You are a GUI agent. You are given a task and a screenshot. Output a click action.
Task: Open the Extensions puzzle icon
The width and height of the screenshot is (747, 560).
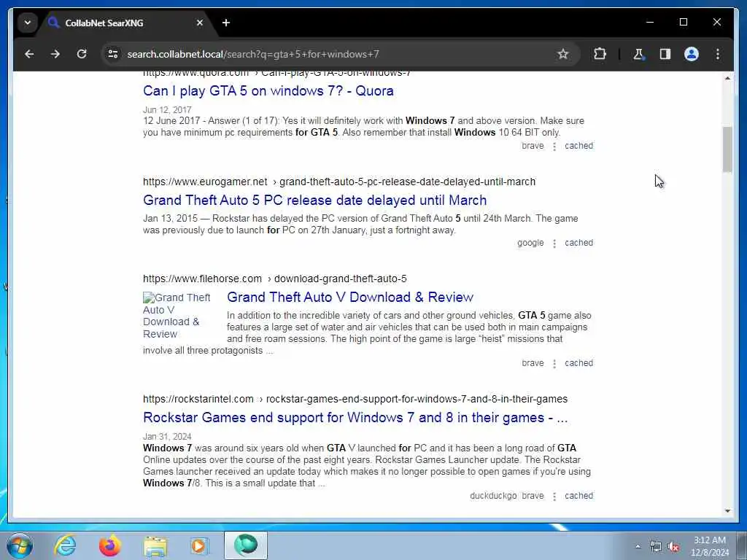600,54
